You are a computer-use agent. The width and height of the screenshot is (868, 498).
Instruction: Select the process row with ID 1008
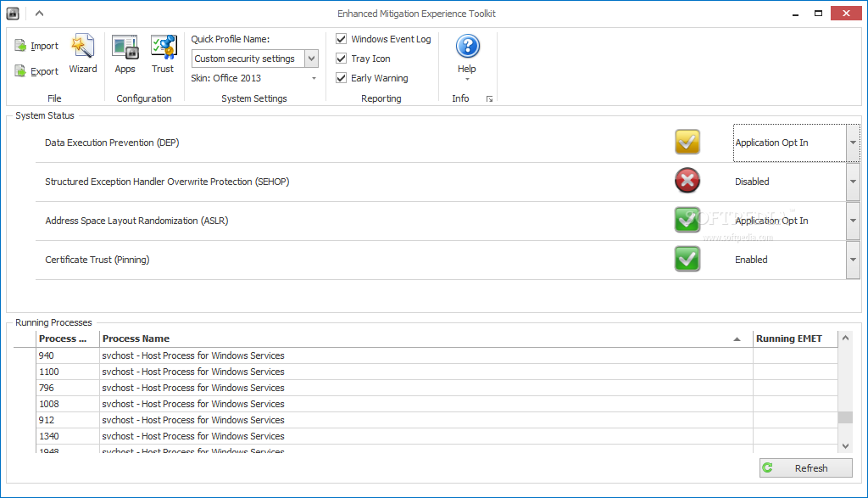[x=426, y=404]
